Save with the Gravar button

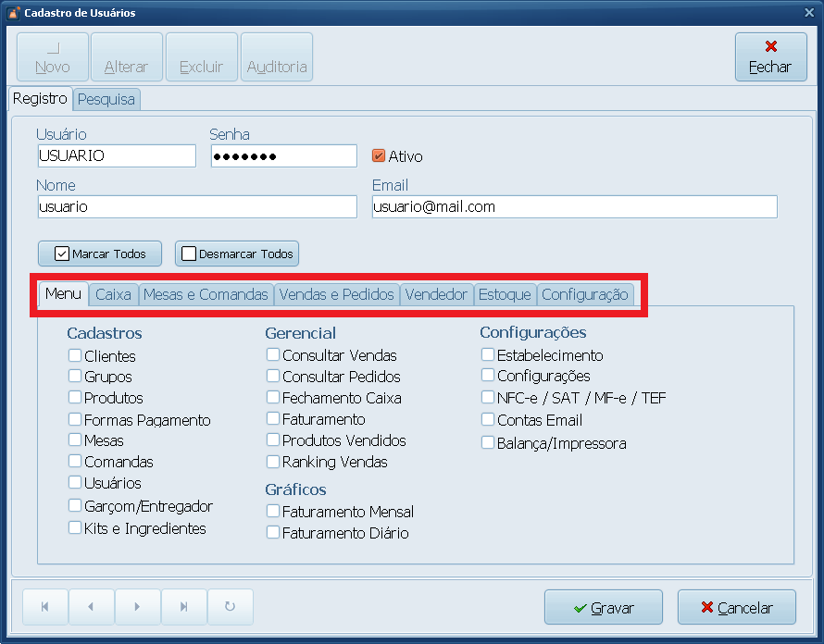pyautogui.click(x=603, y=608)
